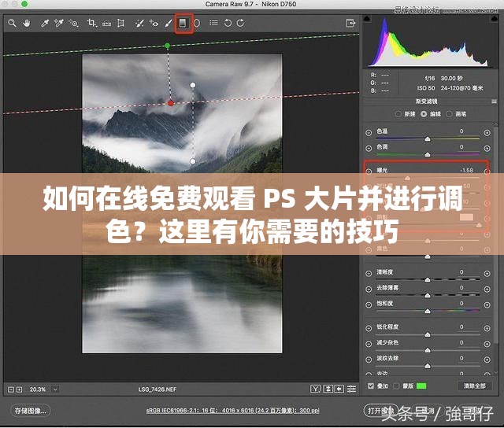This screenshot has height=428, width=504.
Task: Select the Transform tool
Action: 120,23
